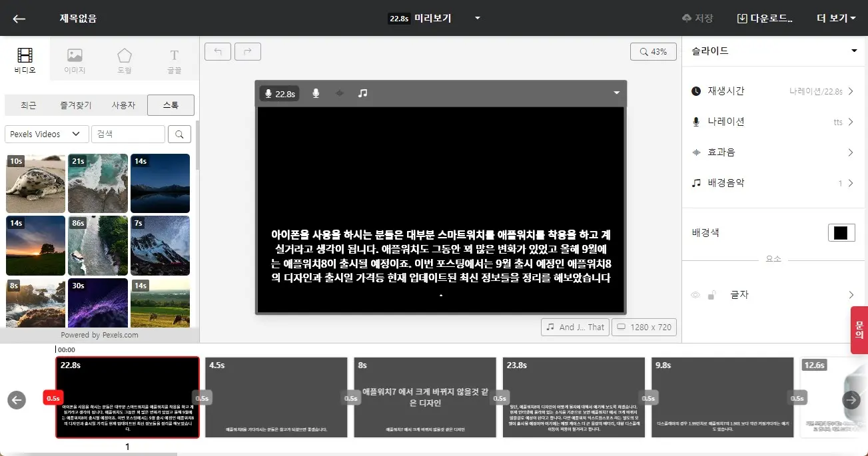Select the 즐겨찾기 filter tab
This screenshot has height=456, width=868.
click(x=76, y=105)
